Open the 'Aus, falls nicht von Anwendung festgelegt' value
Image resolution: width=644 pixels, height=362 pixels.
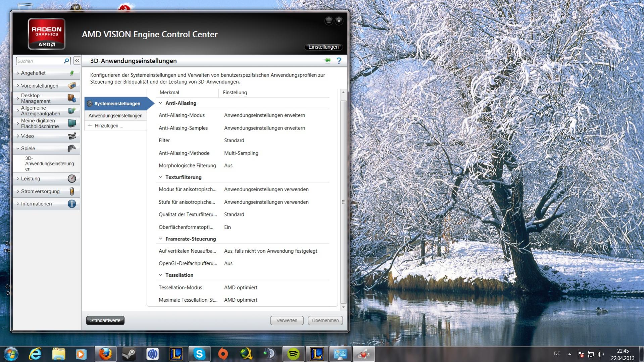(x=270, y=251)
